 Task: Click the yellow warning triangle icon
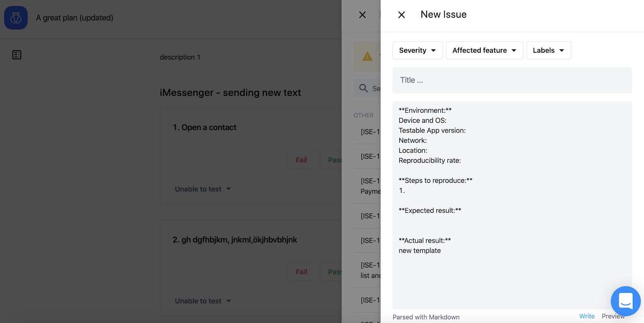click(367, 56)
